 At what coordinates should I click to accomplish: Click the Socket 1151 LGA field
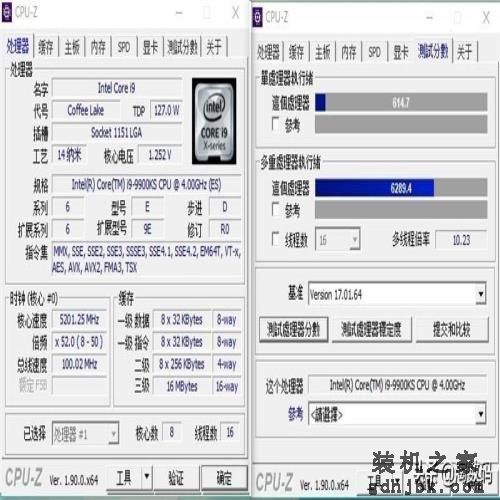pos(117,132)
